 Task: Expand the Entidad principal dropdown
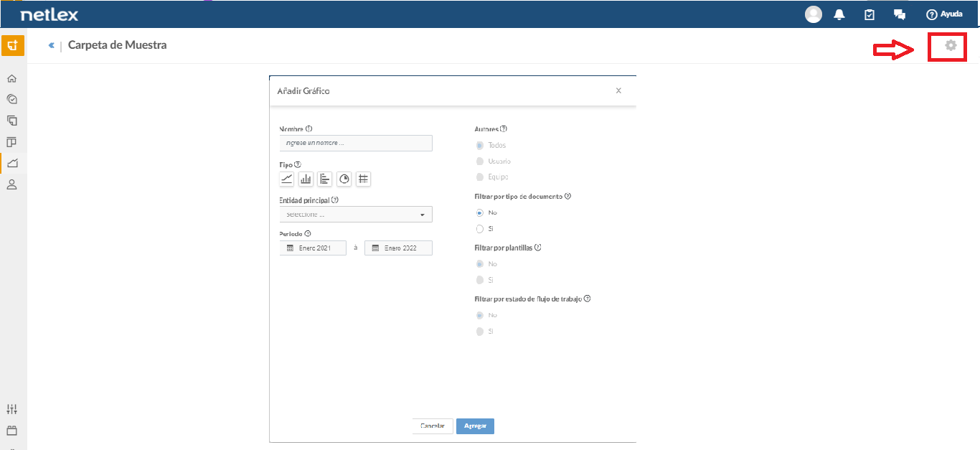356,214
